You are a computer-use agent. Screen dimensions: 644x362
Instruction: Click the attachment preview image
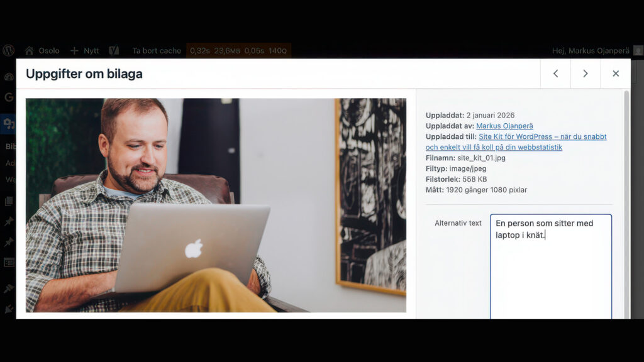click(x=216, y=205)
